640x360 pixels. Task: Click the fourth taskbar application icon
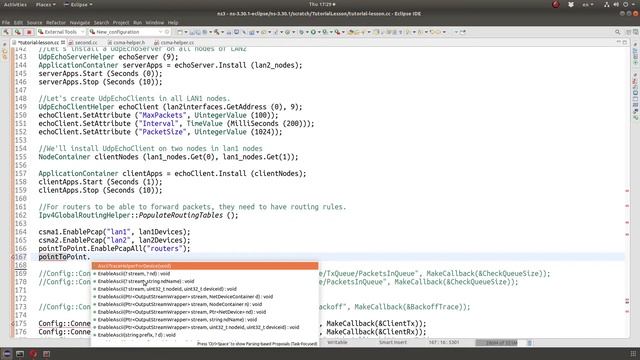tap(46, 354)
